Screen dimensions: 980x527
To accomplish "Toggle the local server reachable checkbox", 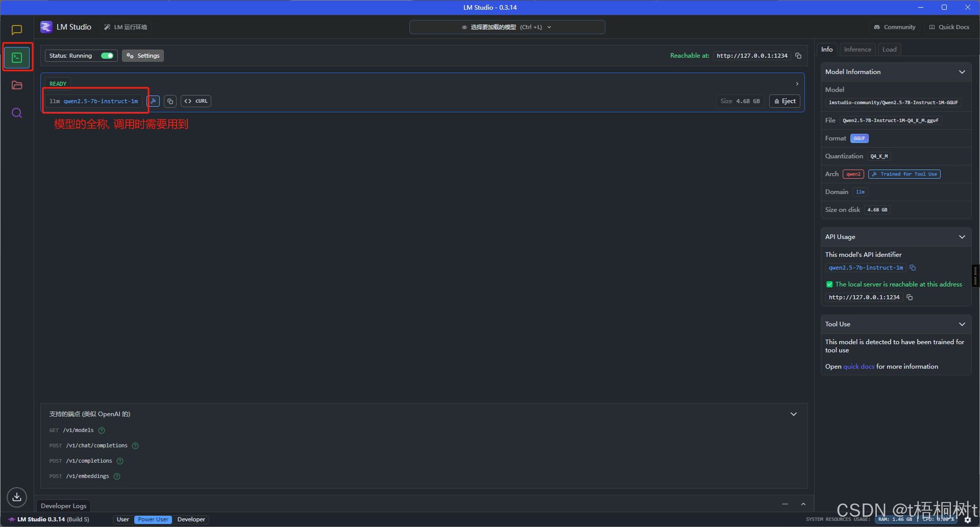I will click(x=829, y=284).
